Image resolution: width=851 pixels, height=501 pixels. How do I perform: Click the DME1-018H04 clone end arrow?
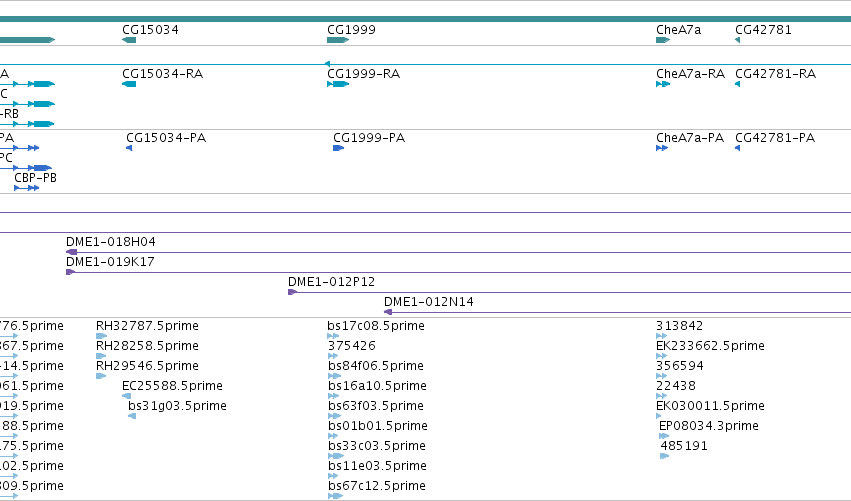71,252
